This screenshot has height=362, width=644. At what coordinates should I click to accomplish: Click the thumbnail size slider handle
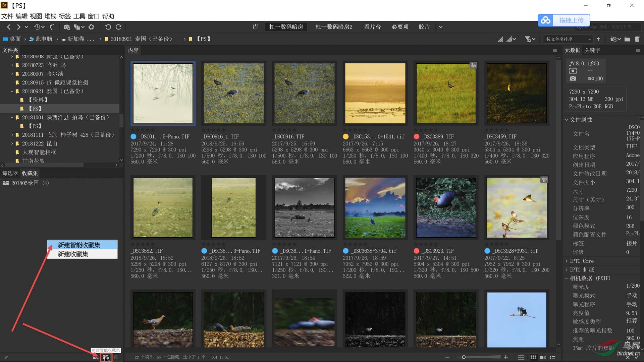tap(464, 357)
